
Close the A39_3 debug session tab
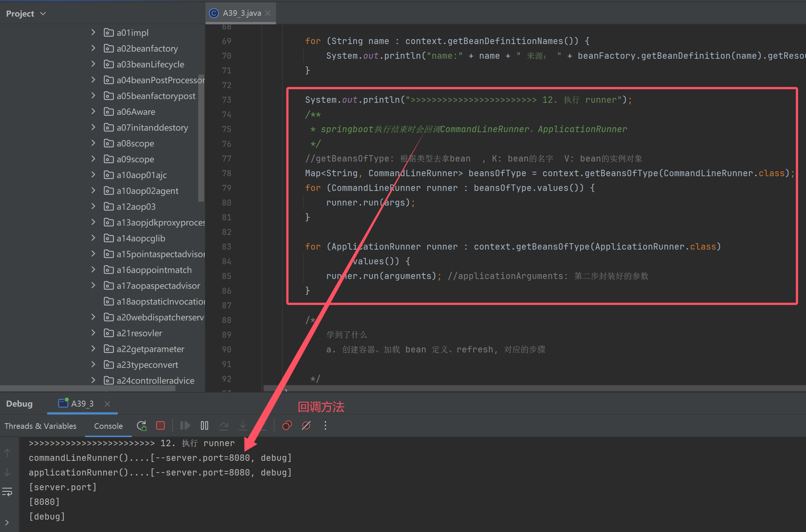coord(107,404)
